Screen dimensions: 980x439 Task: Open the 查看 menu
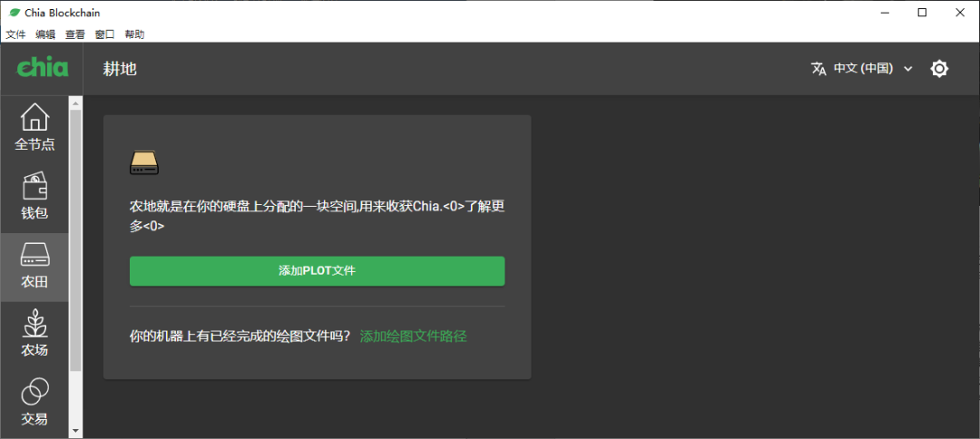(x=75, y=34)
